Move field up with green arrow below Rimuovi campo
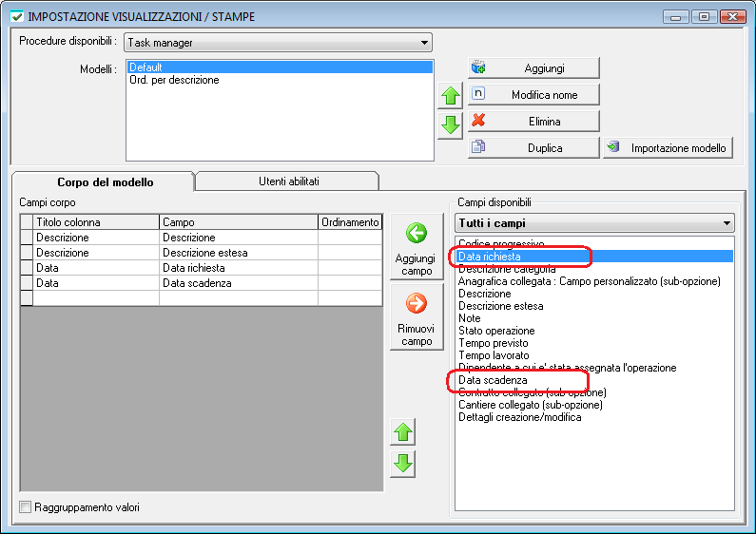This screenshot has width=756, height=534. [x=403, y=432]
